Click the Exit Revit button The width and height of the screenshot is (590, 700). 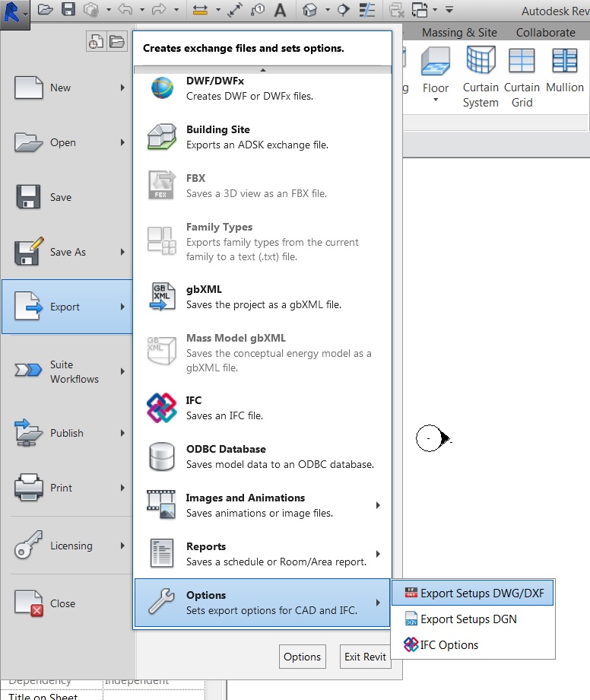click(x=365, y=657)
